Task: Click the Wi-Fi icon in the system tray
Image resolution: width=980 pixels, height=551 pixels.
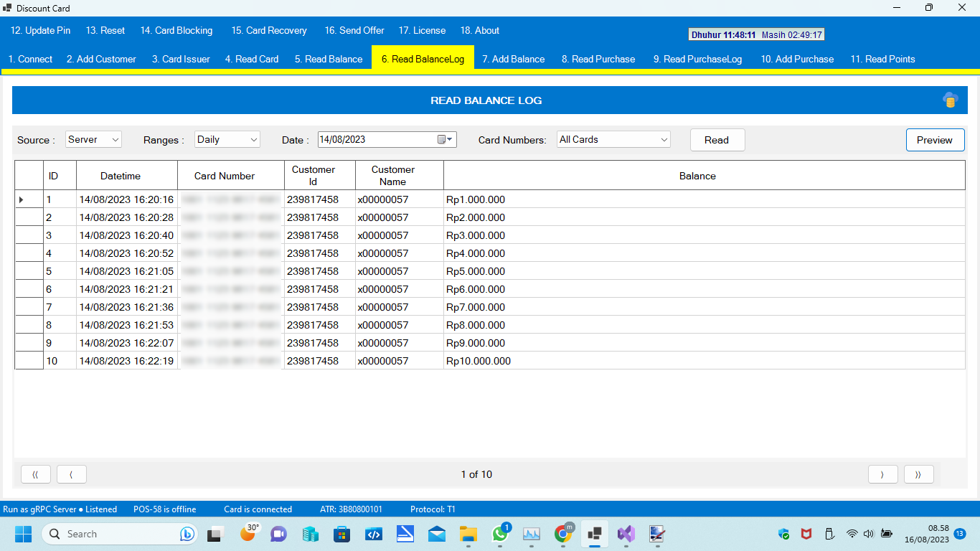Action: (852, 534)
